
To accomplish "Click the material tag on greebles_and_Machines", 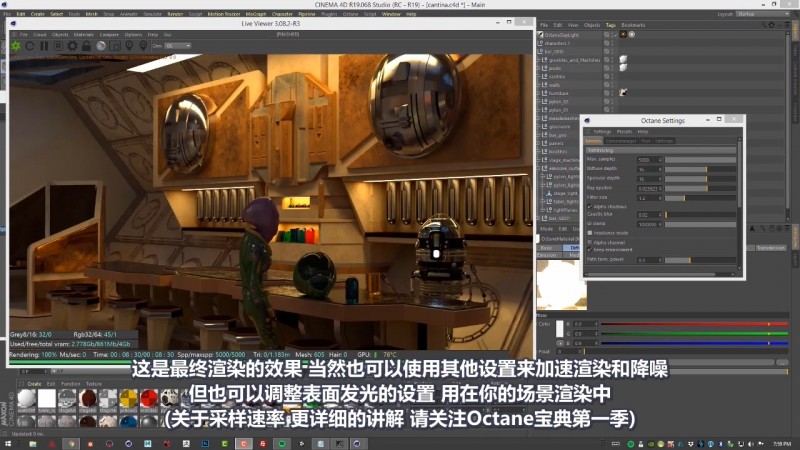I will click(623, 60).
